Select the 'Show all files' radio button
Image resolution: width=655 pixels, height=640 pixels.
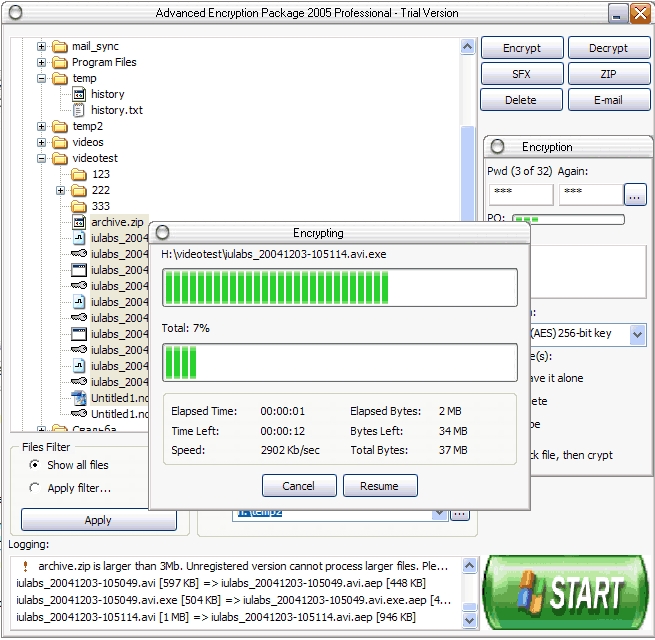tap(35, 465)
